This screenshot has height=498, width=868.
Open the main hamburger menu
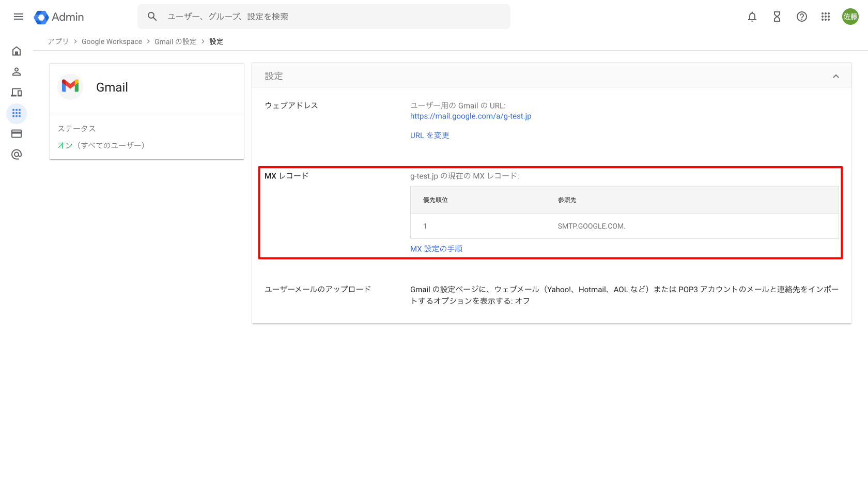click(19, 17)
